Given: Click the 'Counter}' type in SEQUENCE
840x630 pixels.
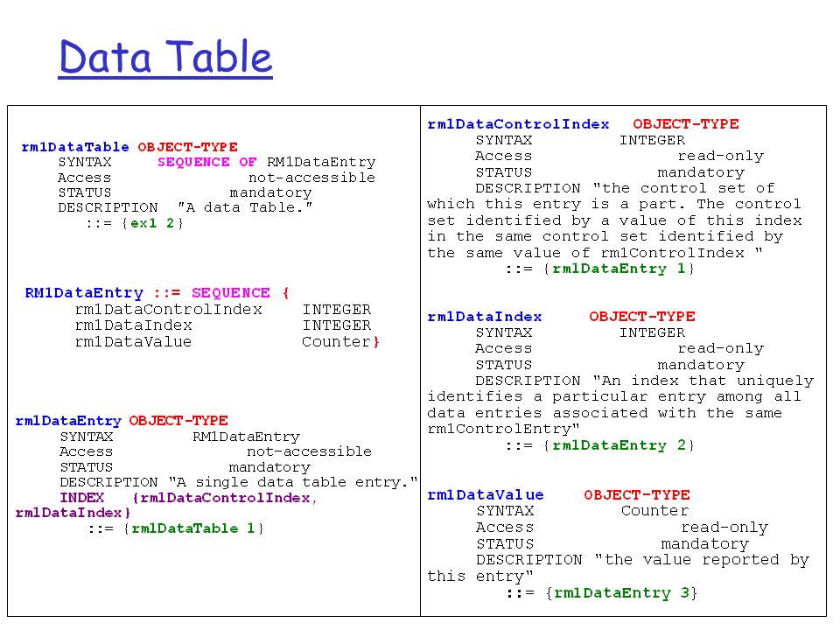Looking at the screenshot, I should (x=340, y=342).
